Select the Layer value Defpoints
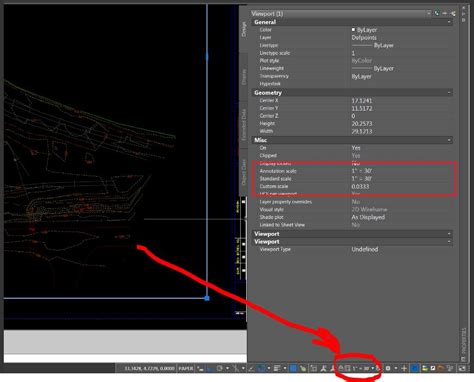Screen dimensions: 474x382 click(364, 38)
